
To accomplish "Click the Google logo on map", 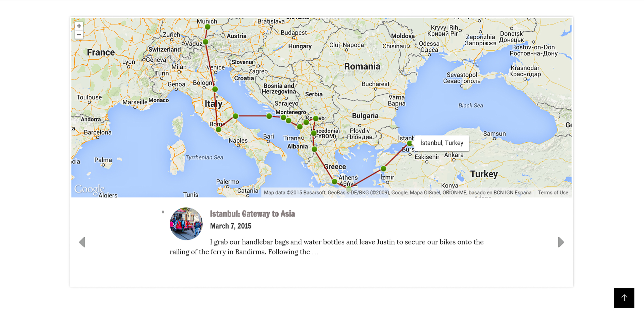I will (x=89, y=189).
